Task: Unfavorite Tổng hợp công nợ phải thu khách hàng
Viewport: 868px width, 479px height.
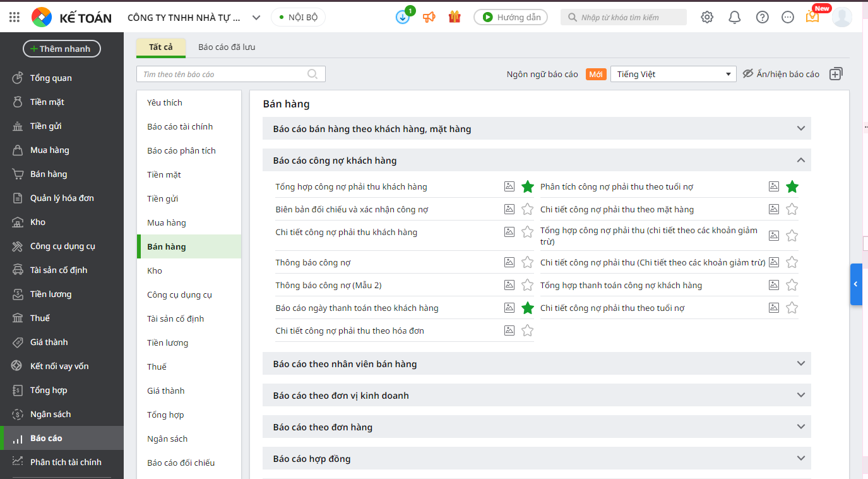Action: 528,186
